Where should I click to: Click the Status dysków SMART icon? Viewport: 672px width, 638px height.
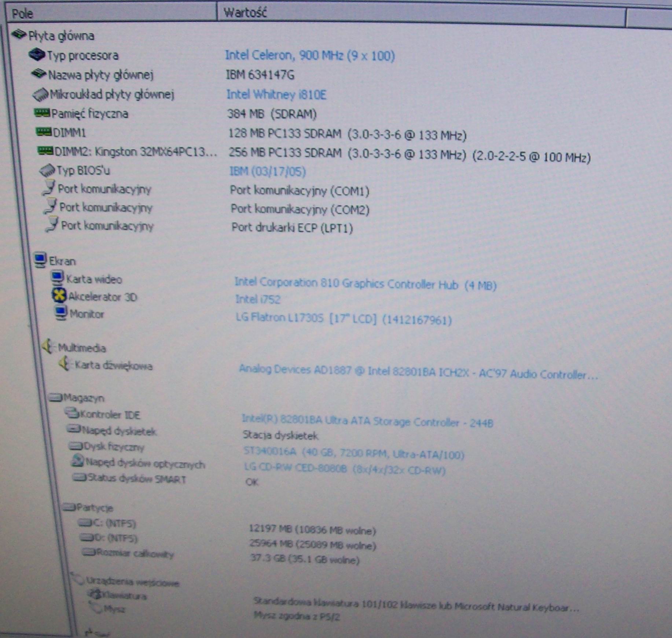(x=79, y=477)
